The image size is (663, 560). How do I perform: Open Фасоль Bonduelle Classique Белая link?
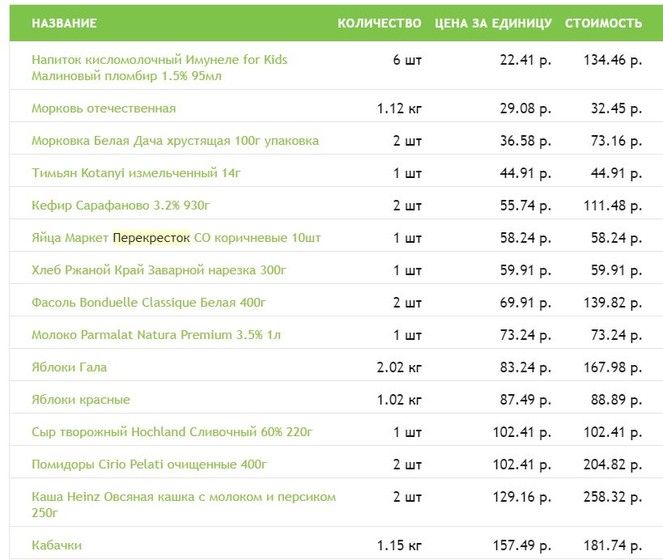pos(148,302)
